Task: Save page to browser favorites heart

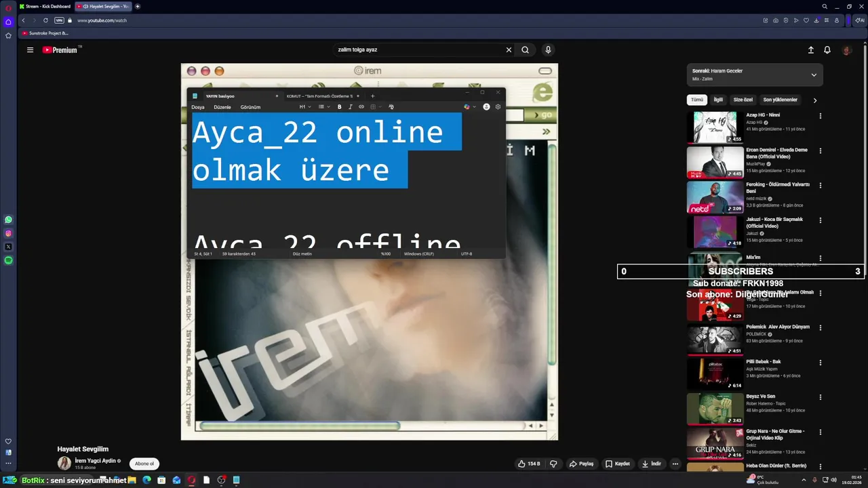Action: pos(806,20)
